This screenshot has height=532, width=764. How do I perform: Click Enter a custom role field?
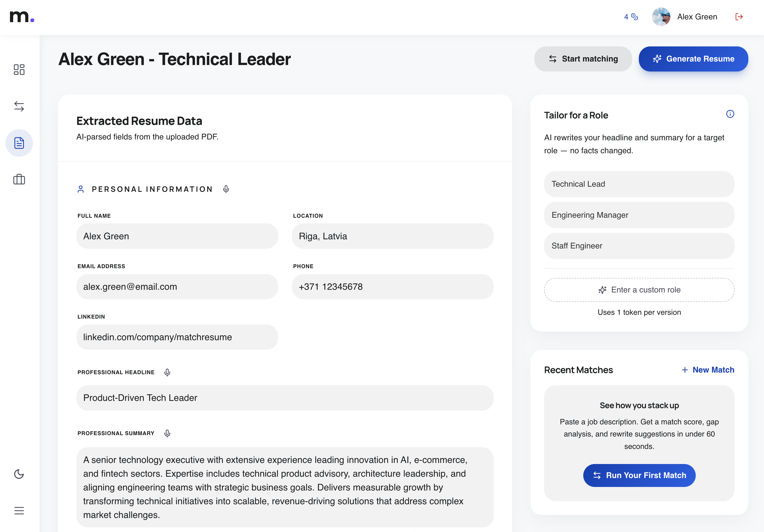tap(639, 290)
